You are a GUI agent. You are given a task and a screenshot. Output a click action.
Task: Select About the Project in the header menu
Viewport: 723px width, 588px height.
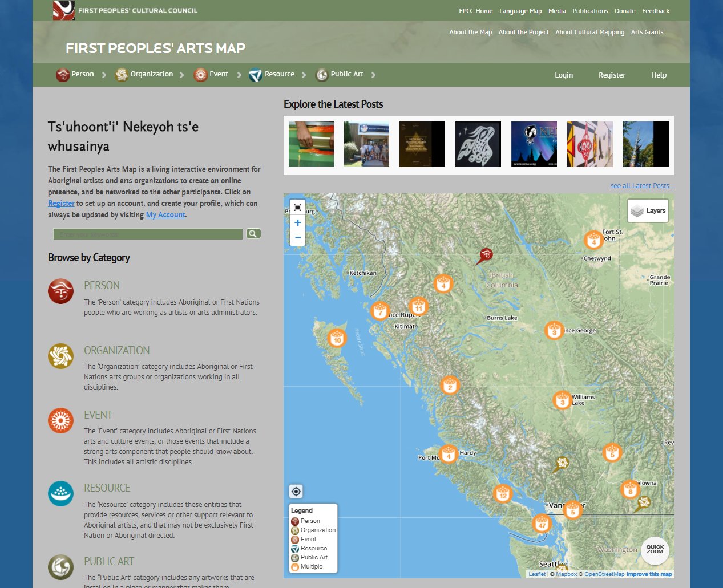coord(523,32)
